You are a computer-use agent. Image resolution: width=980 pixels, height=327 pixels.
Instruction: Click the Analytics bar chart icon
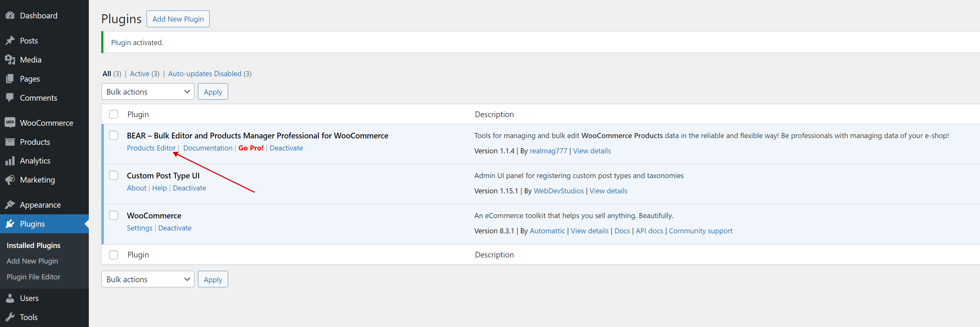(x=10, y=161)
